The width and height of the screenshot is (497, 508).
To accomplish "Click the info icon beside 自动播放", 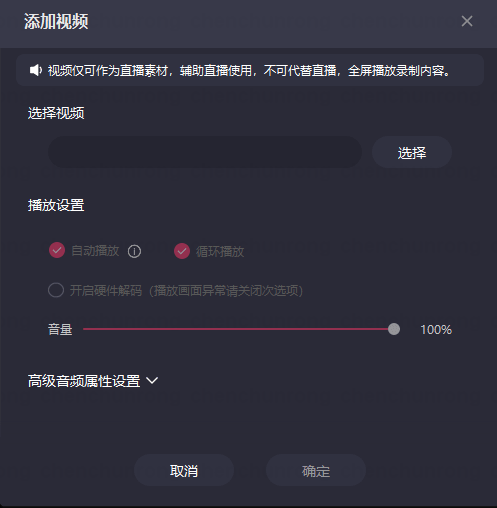I will point(134,251).
